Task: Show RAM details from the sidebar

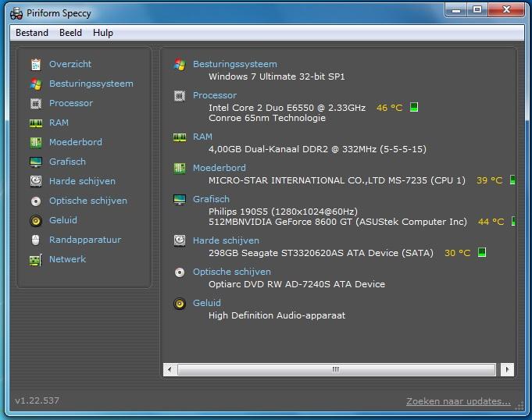Action: [x=59, y=123]
